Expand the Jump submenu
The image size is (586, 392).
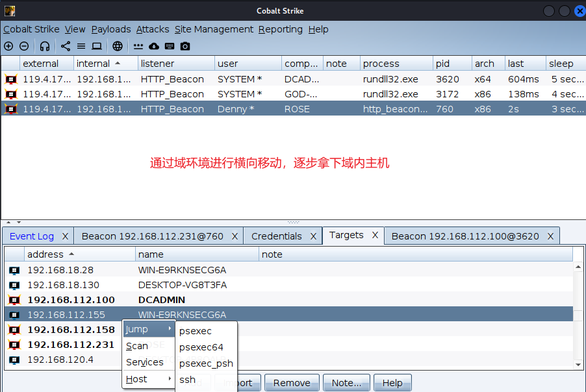click(x=149, y=329)
